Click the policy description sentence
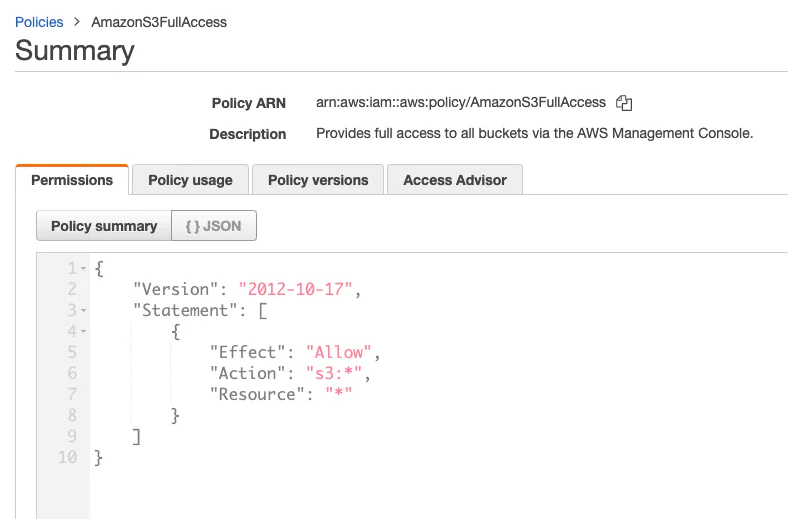Image resolution: width=788 pixels, height=519 pixels. click(x=534, y=133)
